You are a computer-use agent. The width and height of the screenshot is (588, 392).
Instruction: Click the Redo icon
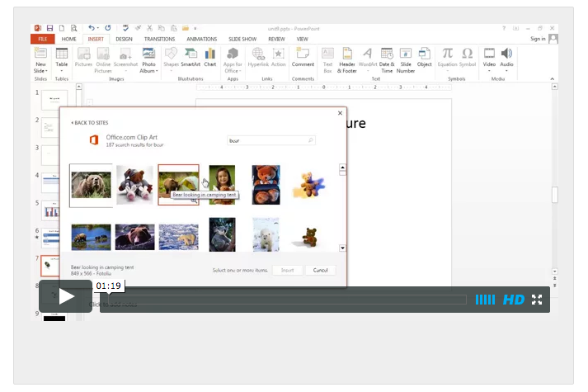pyautogui.click(x=108, y=28)
